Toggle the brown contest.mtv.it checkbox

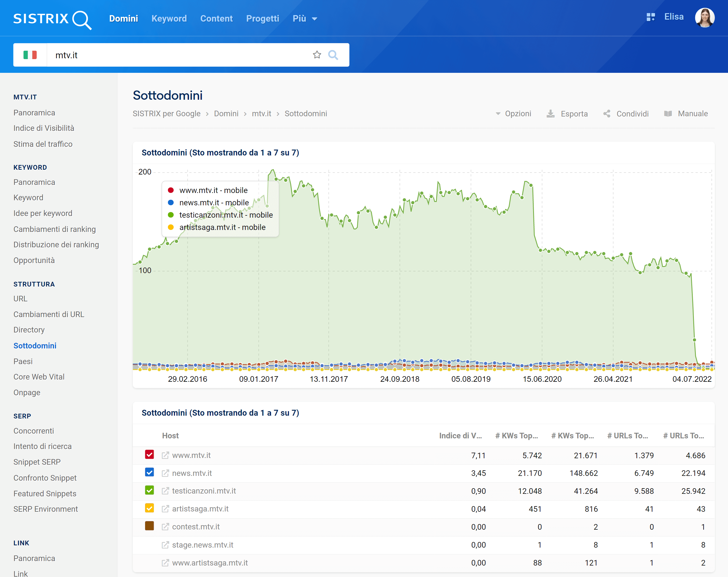(x=150, y=526)
